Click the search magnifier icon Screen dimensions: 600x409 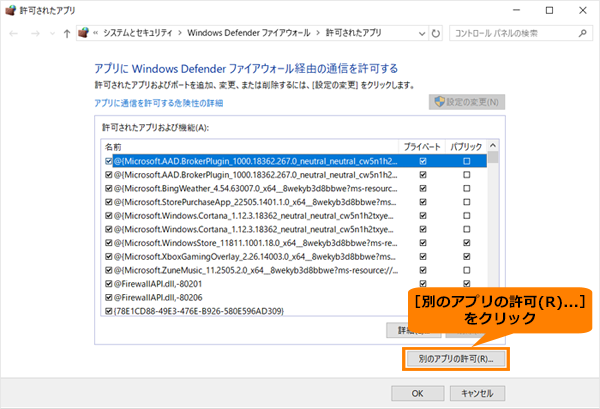582,33
